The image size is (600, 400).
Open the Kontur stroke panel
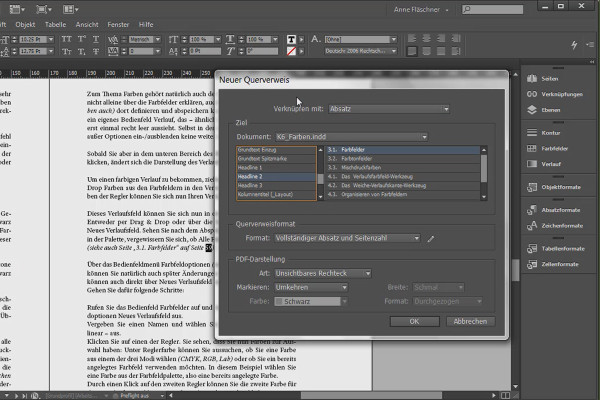point(544,133)
